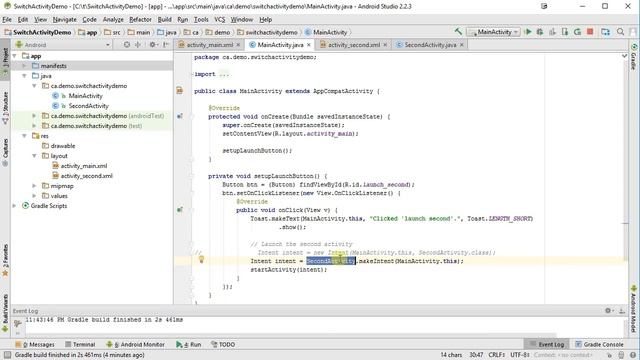The height and width of the screenshot is (360, 640).
Task: Click Attach debugger to Android process icon
Action: point(565,31)
